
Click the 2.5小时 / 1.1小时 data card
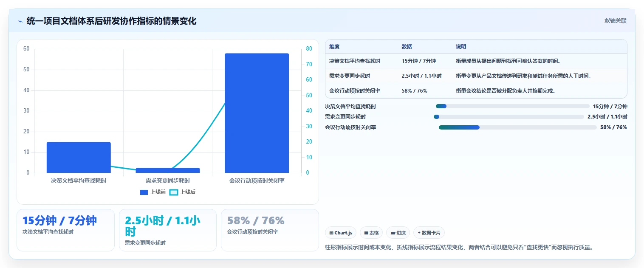click(x=168, y=230)
